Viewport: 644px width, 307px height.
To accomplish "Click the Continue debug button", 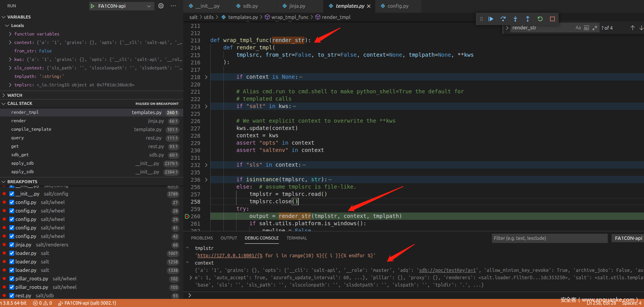I will click(491, 19).
